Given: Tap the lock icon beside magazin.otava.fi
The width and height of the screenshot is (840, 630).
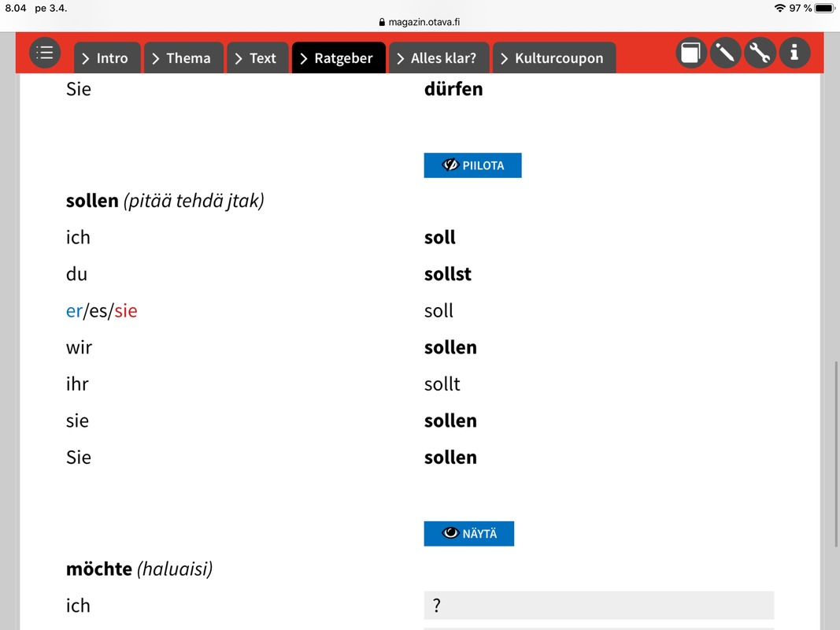Looking at the screenshot, I should click(x=382, y=22).
